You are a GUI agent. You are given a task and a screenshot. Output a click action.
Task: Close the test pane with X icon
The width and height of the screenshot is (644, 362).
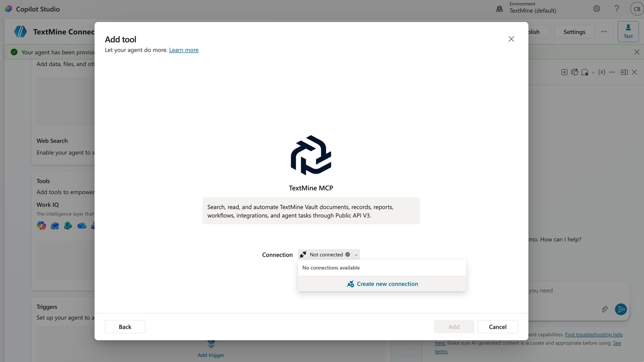pyautogui.click(x=634, y=72)
